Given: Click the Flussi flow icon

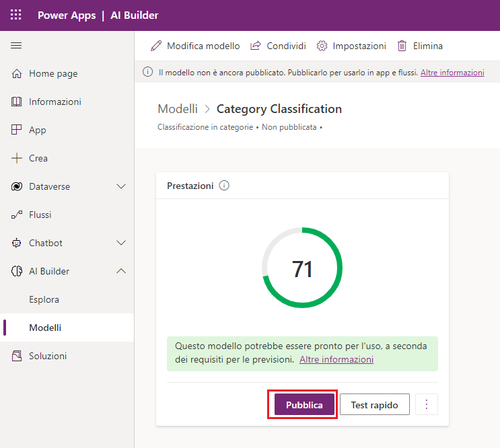Looking at the screenshot, I should tap(17, 215).
